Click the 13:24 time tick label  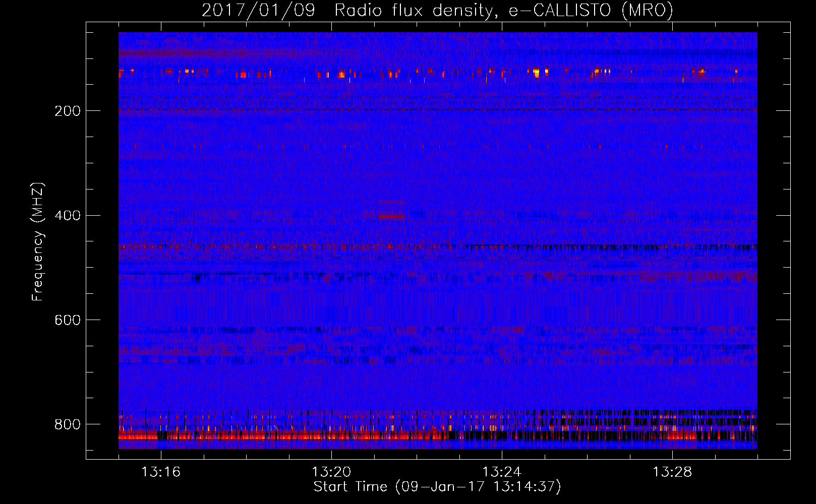[x=502, y=472]
